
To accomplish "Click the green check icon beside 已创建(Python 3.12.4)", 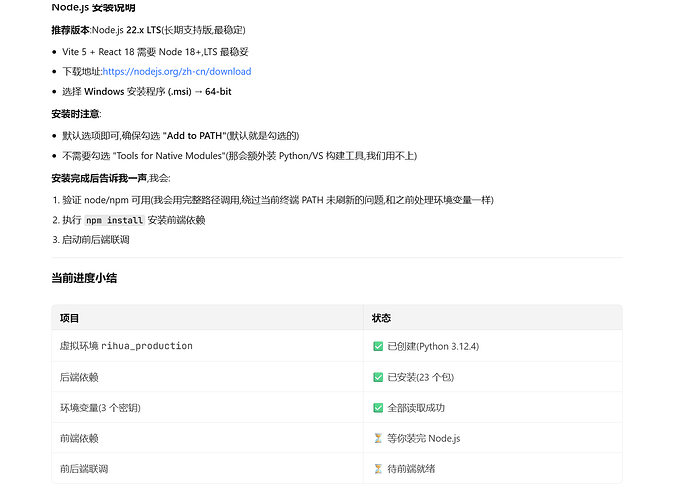I will 378,346.
